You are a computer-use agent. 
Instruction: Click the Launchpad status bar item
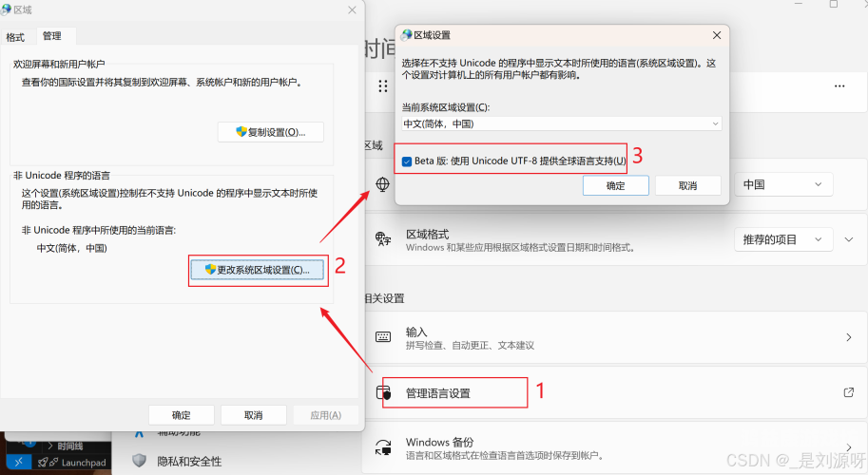tap(72, 463)
